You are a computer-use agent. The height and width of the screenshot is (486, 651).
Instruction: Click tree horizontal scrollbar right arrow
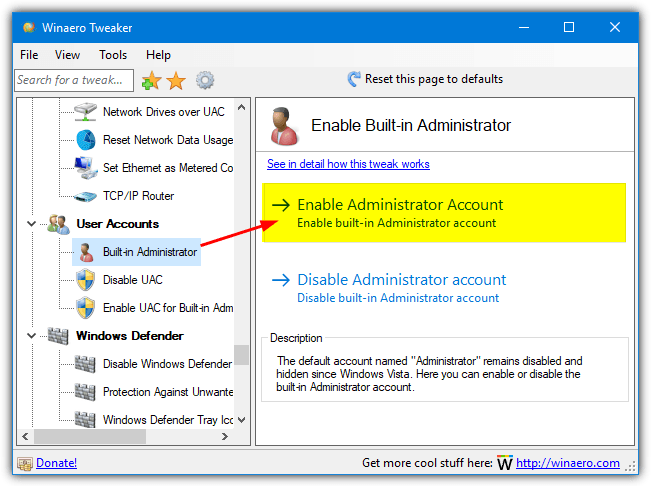click(225, 437)
